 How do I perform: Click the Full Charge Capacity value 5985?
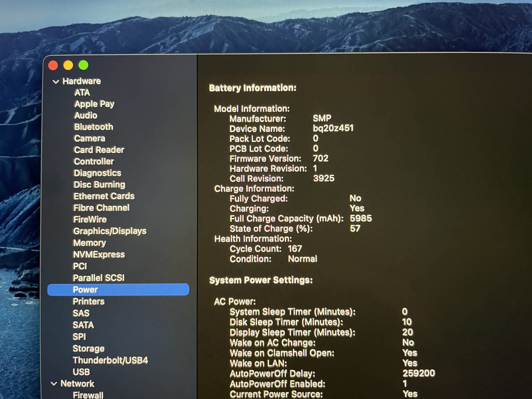pos(361,218)
